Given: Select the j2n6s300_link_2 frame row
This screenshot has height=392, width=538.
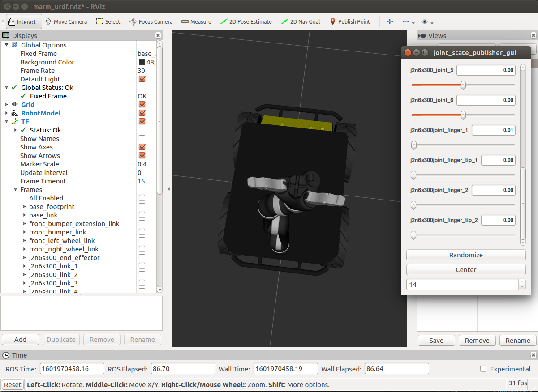Looking at the screenshot, I should point(79,275).
